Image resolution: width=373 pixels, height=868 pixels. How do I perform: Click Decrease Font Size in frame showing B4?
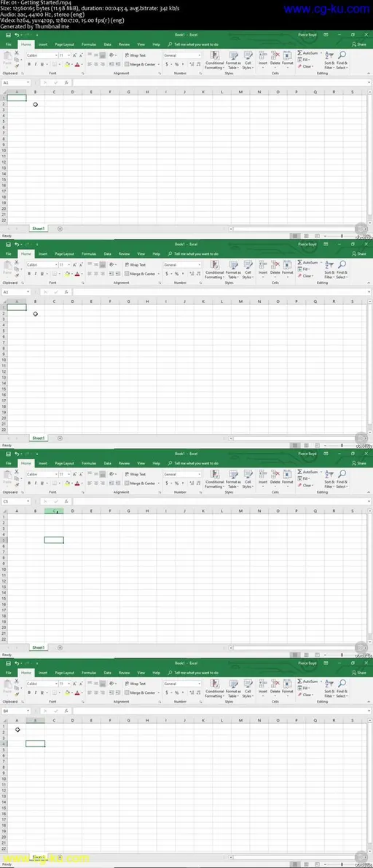click(x=82, y=684)
